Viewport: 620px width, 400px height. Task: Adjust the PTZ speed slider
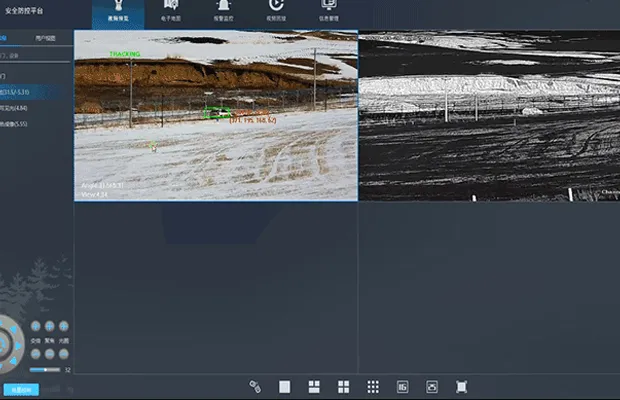click(x=45, y=370)
